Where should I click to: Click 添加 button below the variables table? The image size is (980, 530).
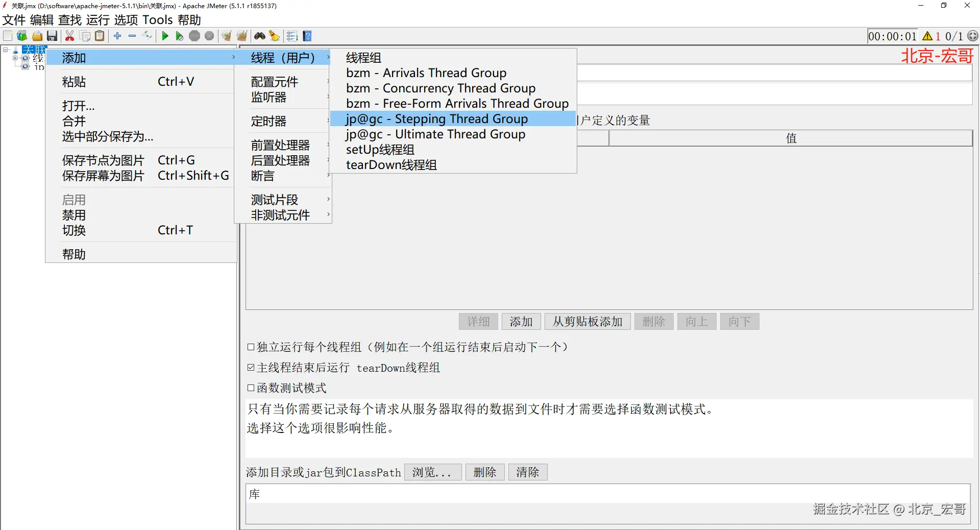click(521, 322)
